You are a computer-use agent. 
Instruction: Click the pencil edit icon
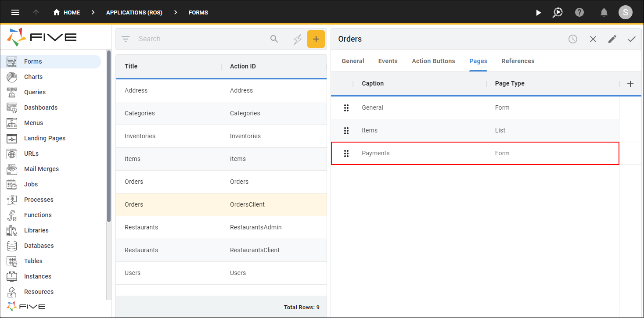[612, 39]
